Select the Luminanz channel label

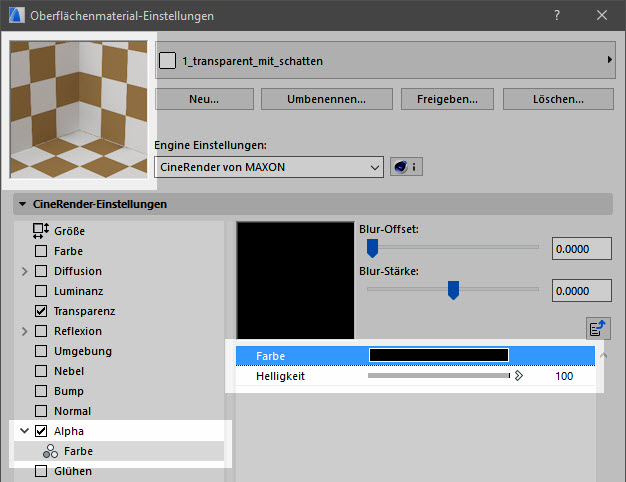(x=79, y=291)
